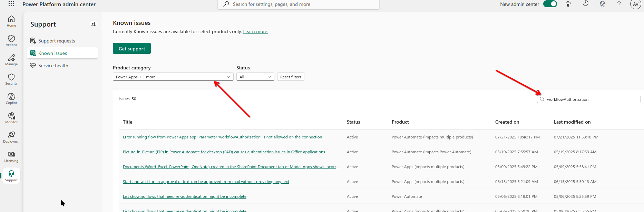
Task: Click created date '06/13/2025 5:21:09 AM'
Action: coord(517,182)
